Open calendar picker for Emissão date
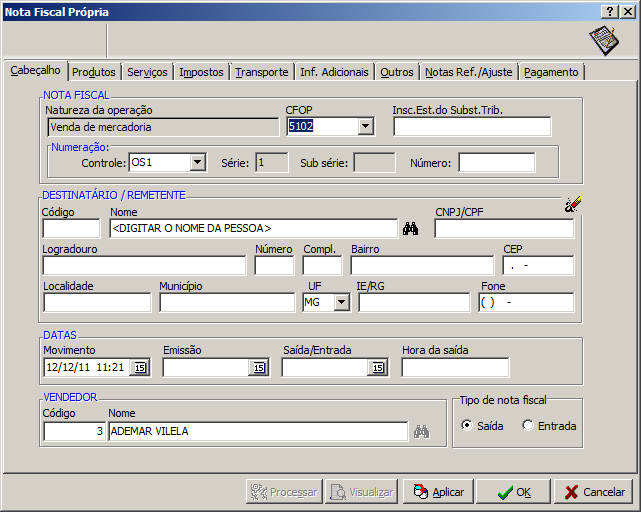Screen dimensions: 641x512 258,368
